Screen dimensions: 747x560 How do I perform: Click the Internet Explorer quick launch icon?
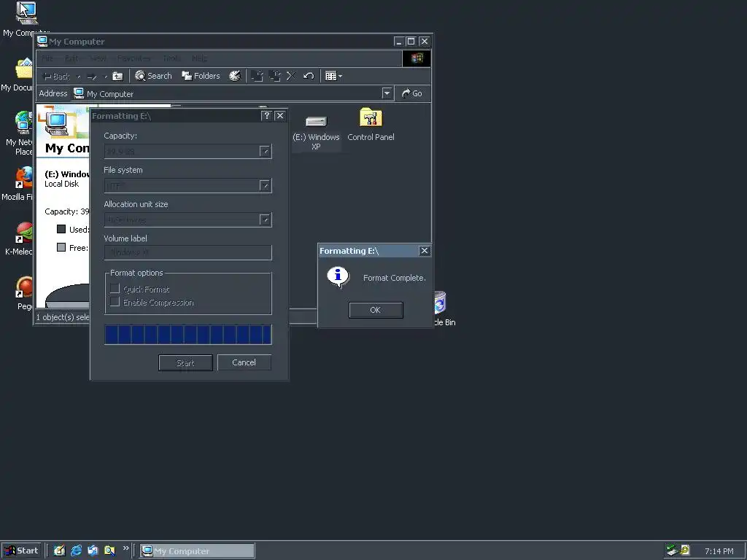click(76, 551)
